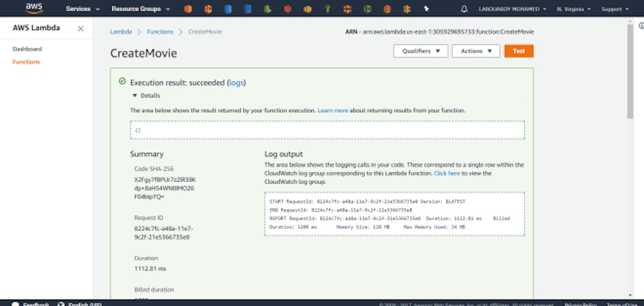Click the Summary heading

point(147,154)
